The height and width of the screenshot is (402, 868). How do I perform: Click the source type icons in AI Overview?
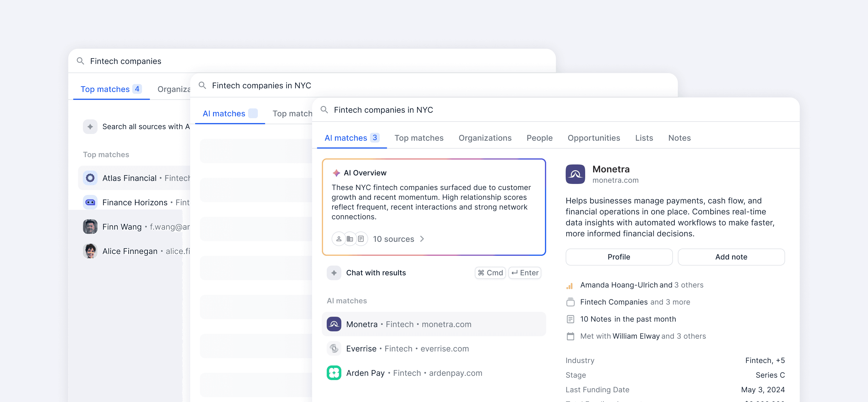pyautogui.click(x=349, y=239)
